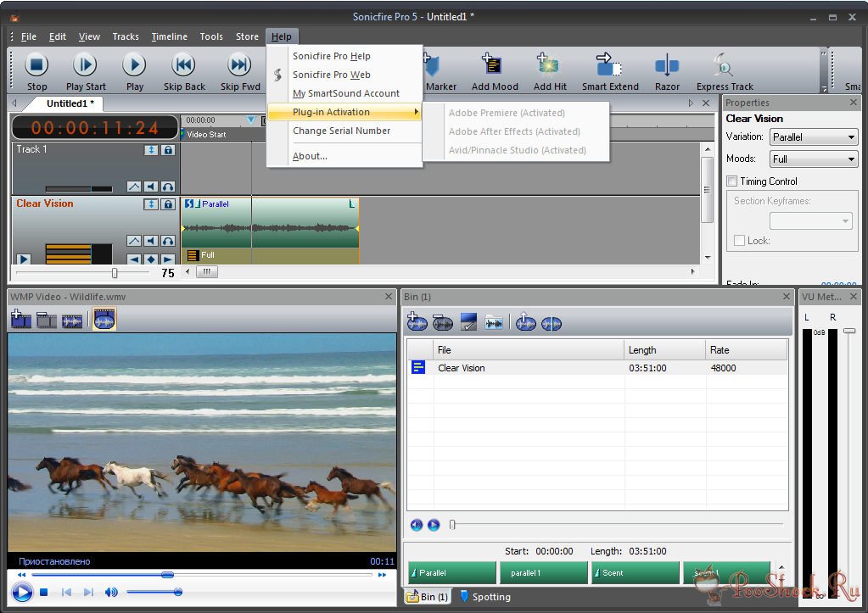The image size is (868, 613).
Task: Toggle the Lock checkbox in Properties
Action: (739, 241)
